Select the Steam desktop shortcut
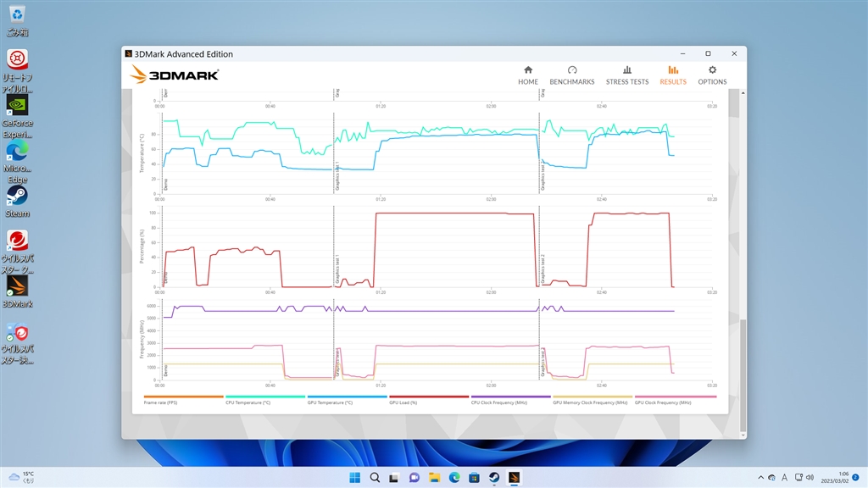 pyautogui.click(x=17, y=202)
